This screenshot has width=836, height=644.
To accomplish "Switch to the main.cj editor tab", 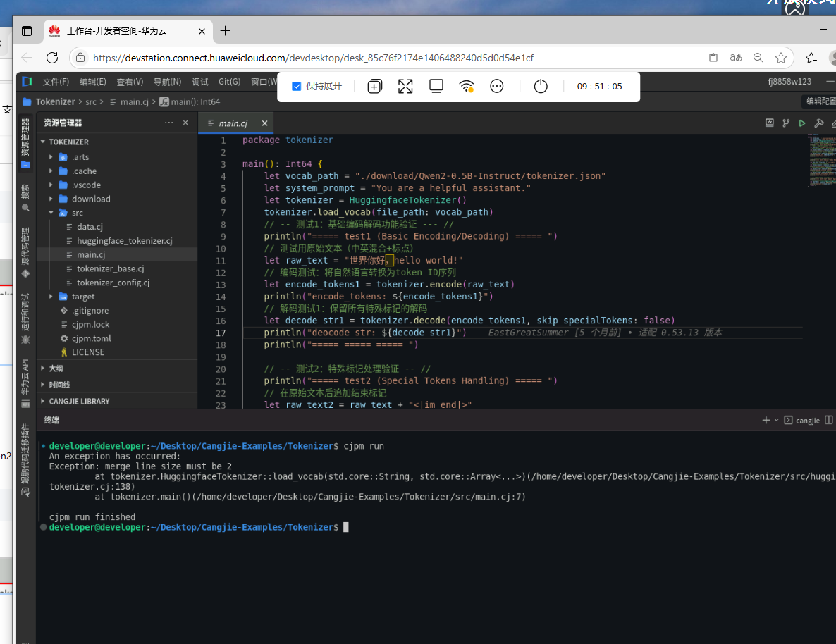I will 233,123.
